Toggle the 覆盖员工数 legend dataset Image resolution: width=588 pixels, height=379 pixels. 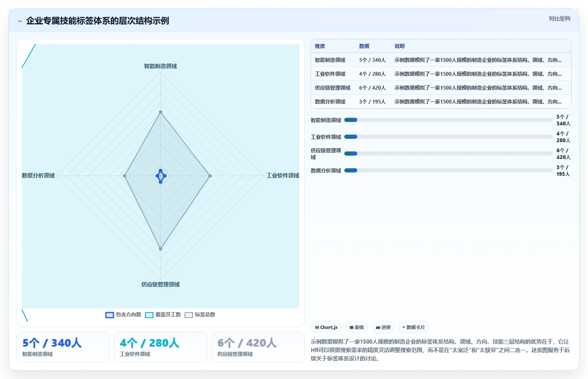[163, 315]
